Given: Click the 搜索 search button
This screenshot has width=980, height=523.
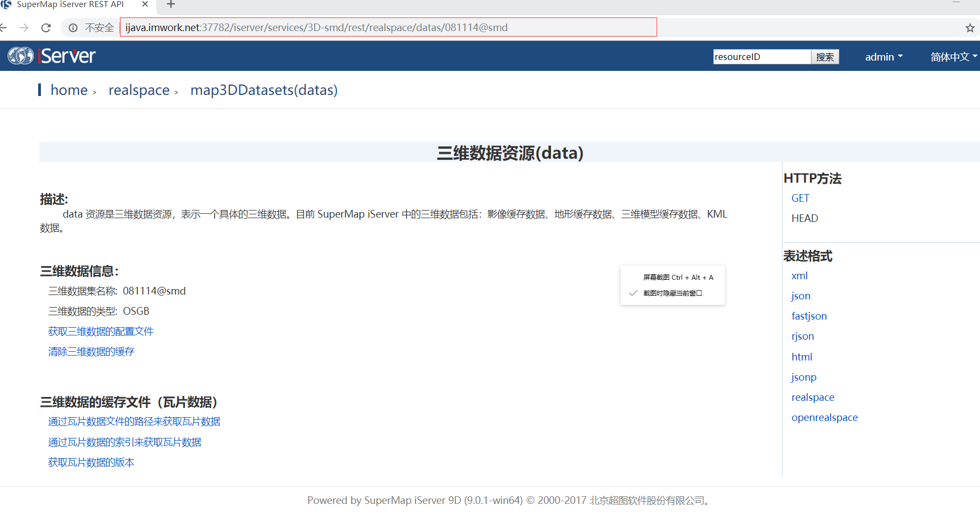Looking at the screenshot, I should tap(825, 57).
